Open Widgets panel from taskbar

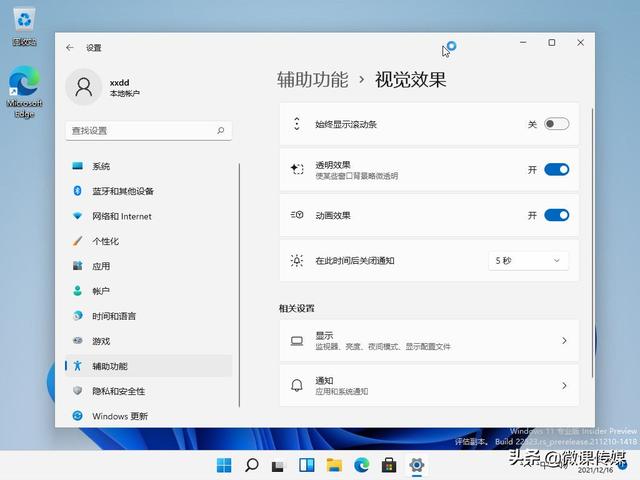[306, 465]
